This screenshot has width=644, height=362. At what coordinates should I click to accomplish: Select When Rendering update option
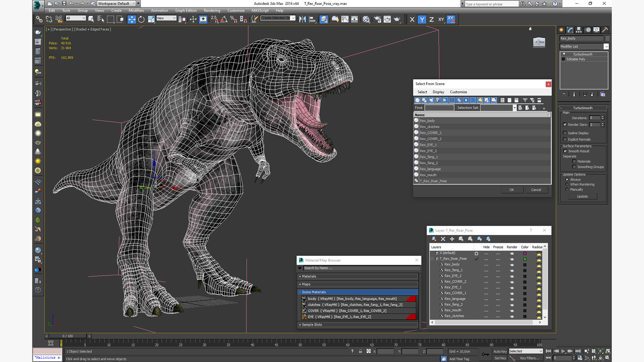567,184
